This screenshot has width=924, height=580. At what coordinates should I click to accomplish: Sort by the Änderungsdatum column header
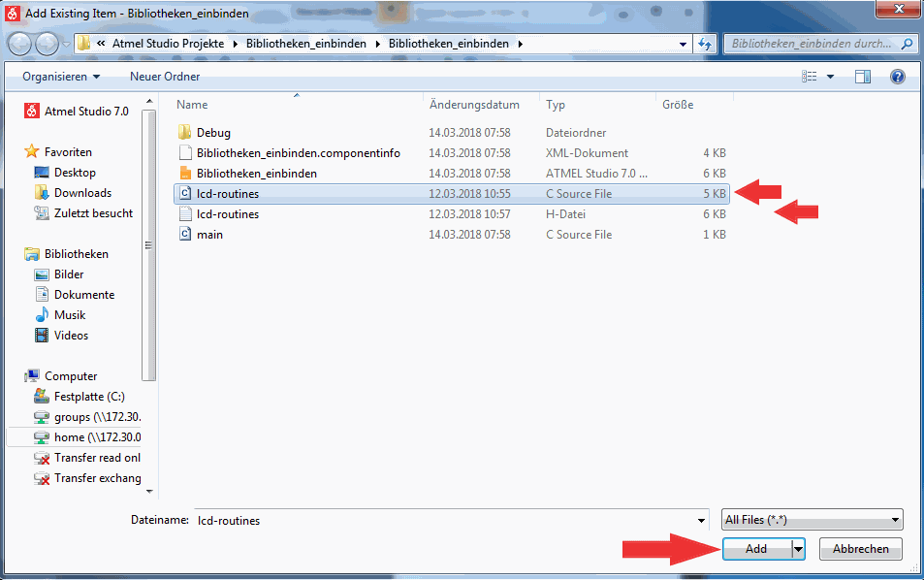tap(474, 105)
